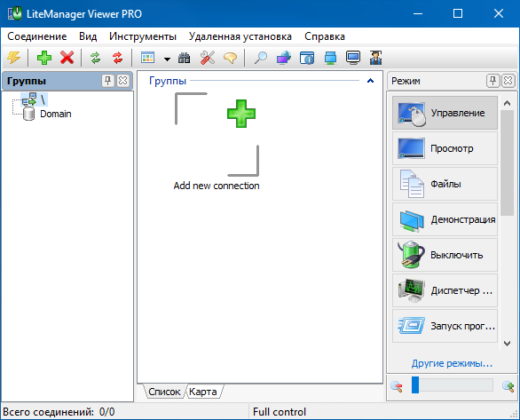
Task: Select the root \ group tree node
Action: (x=34, y=99)
